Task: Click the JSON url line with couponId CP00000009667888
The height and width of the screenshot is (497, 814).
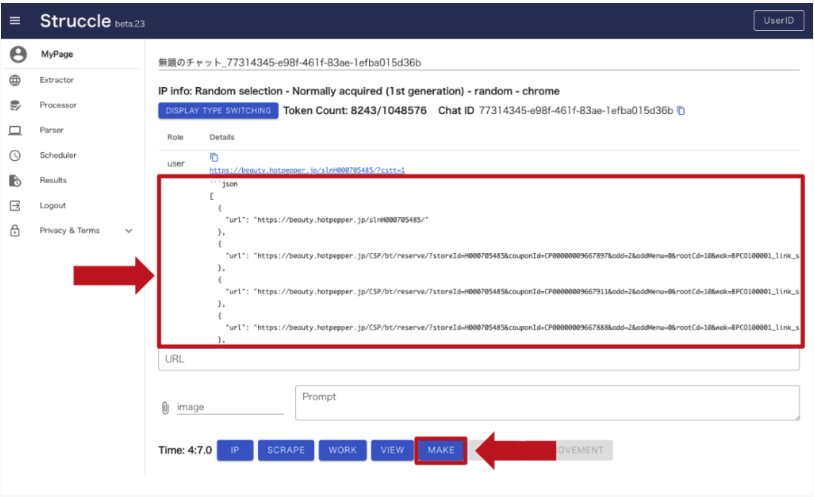Action: (512, 327)
